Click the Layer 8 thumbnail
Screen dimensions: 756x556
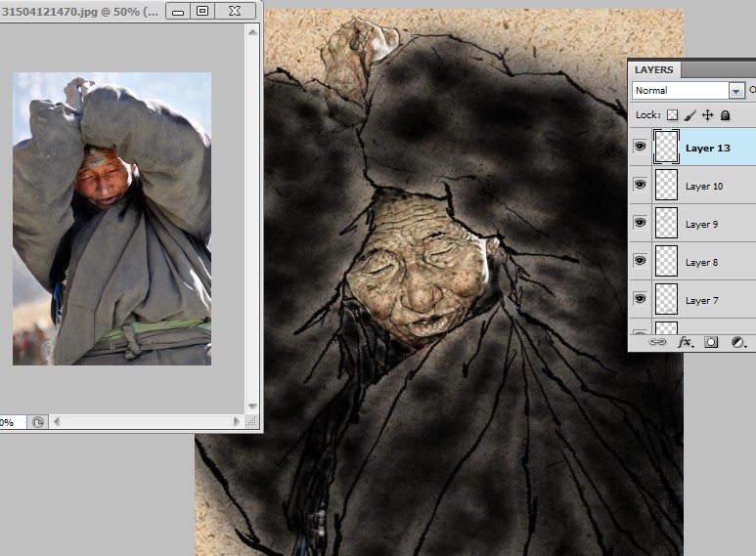pos(666,261)
